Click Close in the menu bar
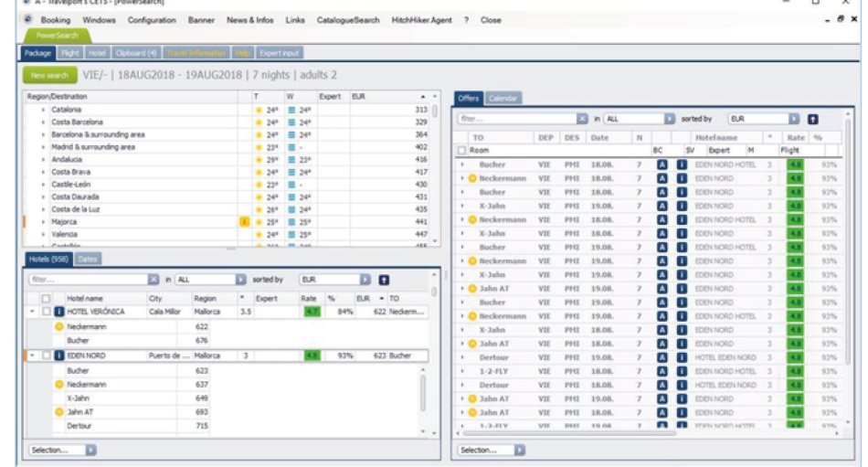Screen dimensions: 868x467 pos(491,20)
